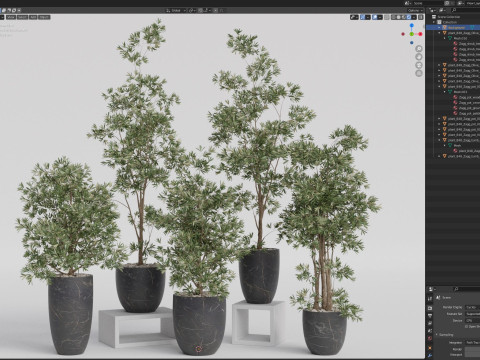Click the blue Z axis on navigation gizmo
Screen dimensions: 480x360
(x=412, y=25)
